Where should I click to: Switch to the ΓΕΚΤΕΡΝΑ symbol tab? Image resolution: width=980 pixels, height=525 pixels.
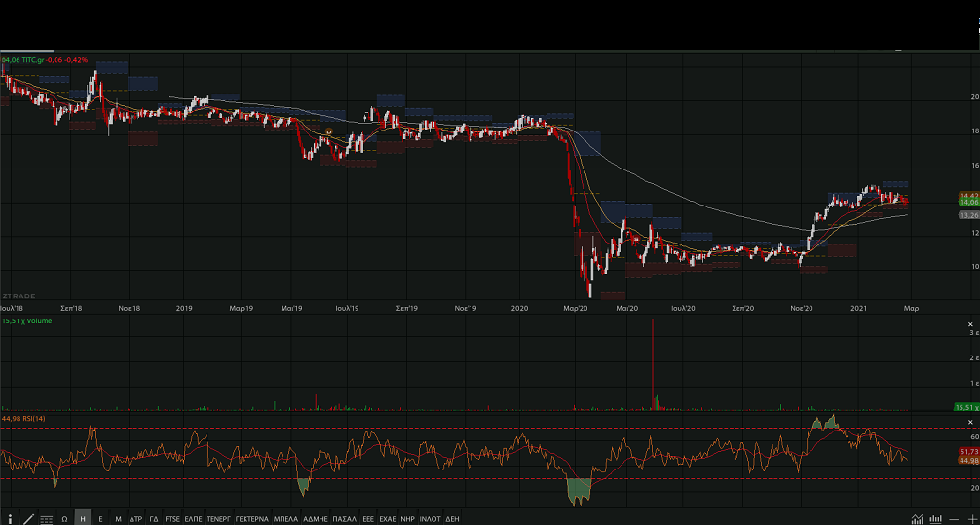point(251,518)
